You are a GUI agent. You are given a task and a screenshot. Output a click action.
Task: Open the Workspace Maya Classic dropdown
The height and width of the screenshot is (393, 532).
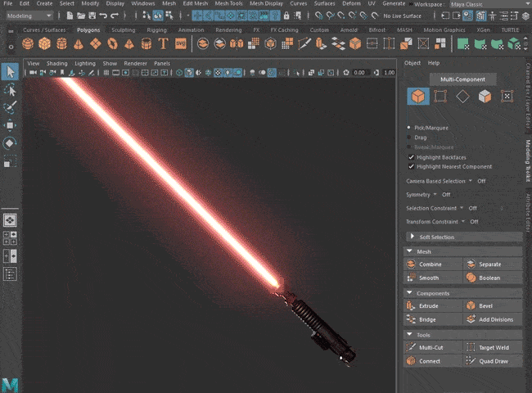click(x=490, y=4)
